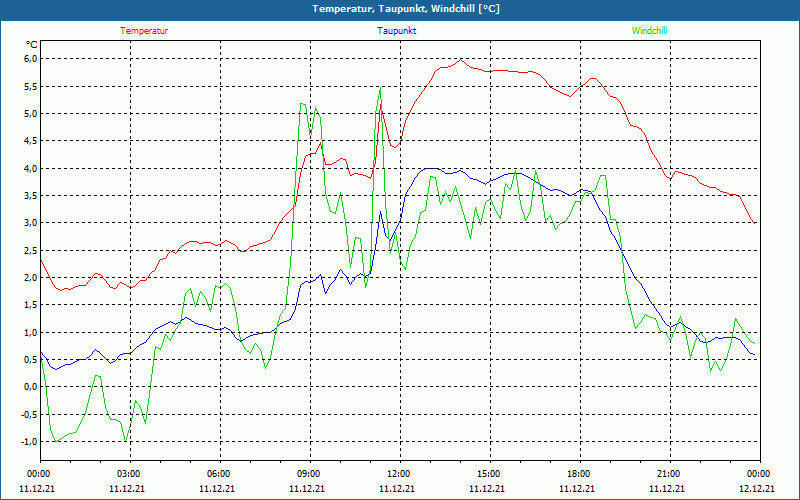Click the '11.12.21' date under 18:00
Image resolution: width=800 pixels, height=500 pixels.
(577, 488)
